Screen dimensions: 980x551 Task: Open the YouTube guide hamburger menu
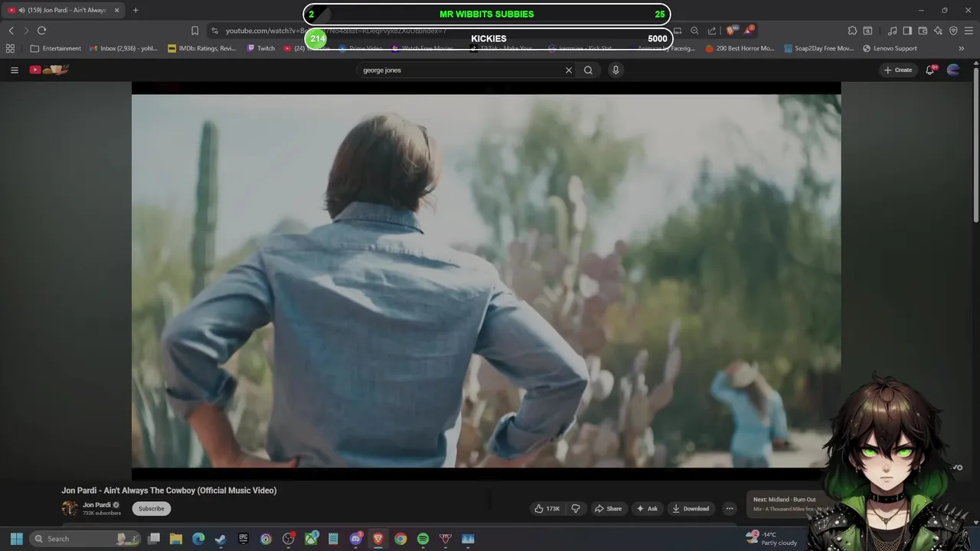(14, 70)
